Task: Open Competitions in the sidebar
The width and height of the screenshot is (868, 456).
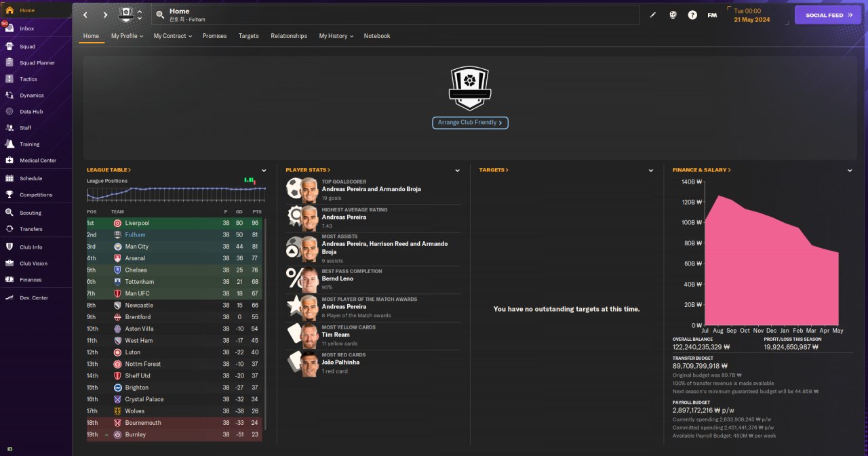Action: point(36,195)
